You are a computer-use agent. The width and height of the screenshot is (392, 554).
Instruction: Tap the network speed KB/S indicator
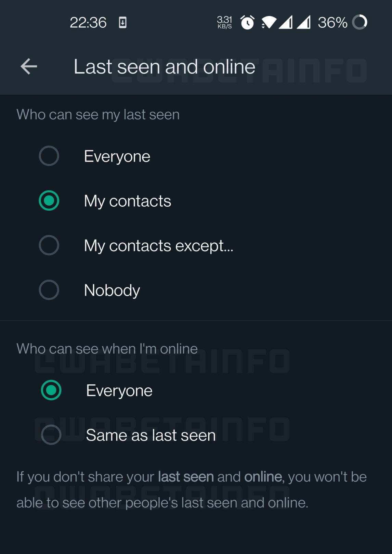(224, 22)
